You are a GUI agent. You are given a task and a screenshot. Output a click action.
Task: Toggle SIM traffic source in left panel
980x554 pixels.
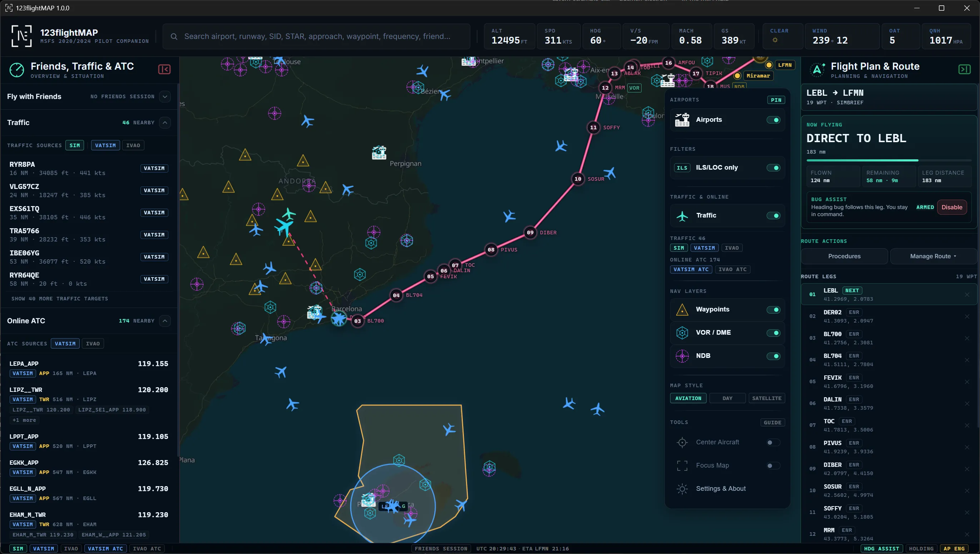coord(75,145)
